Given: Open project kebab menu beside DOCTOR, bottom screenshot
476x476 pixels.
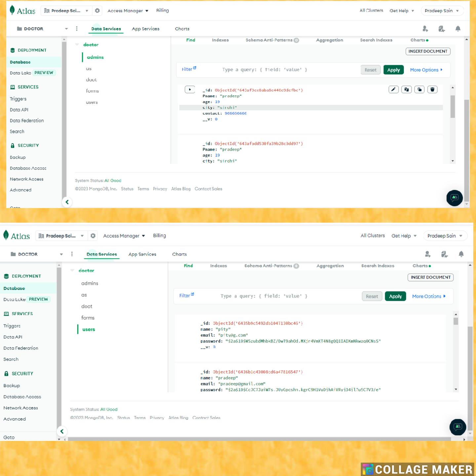Looking at the screenshot, I should point(72,254).
